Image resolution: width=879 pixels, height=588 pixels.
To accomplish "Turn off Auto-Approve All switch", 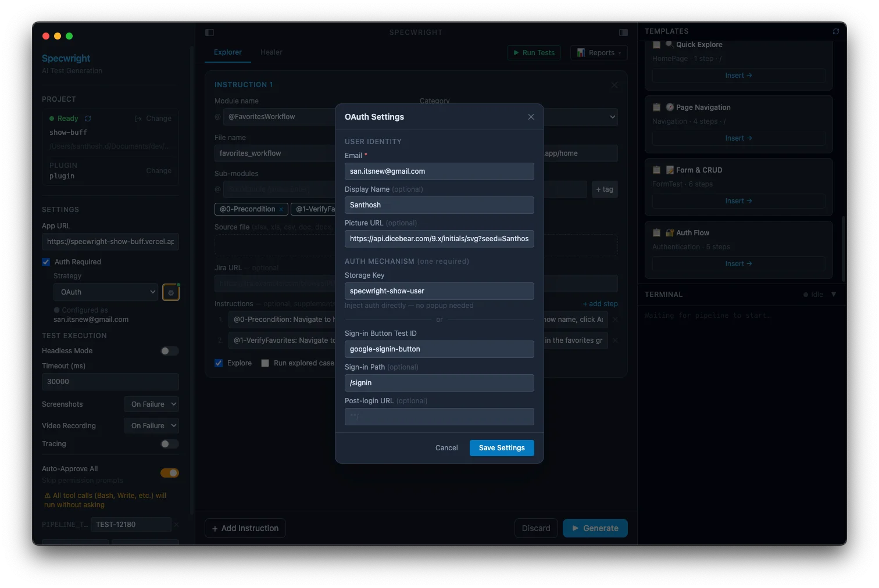I will 170,473.
